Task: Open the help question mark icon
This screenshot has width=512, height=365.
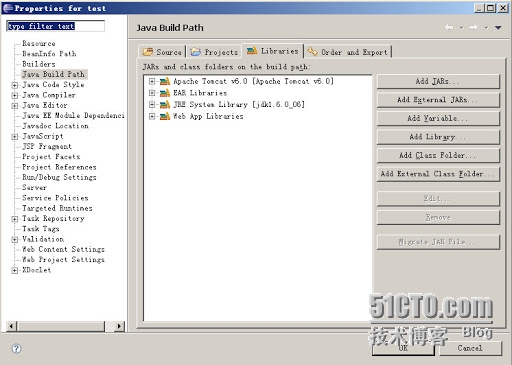Action: pos(16,348)
